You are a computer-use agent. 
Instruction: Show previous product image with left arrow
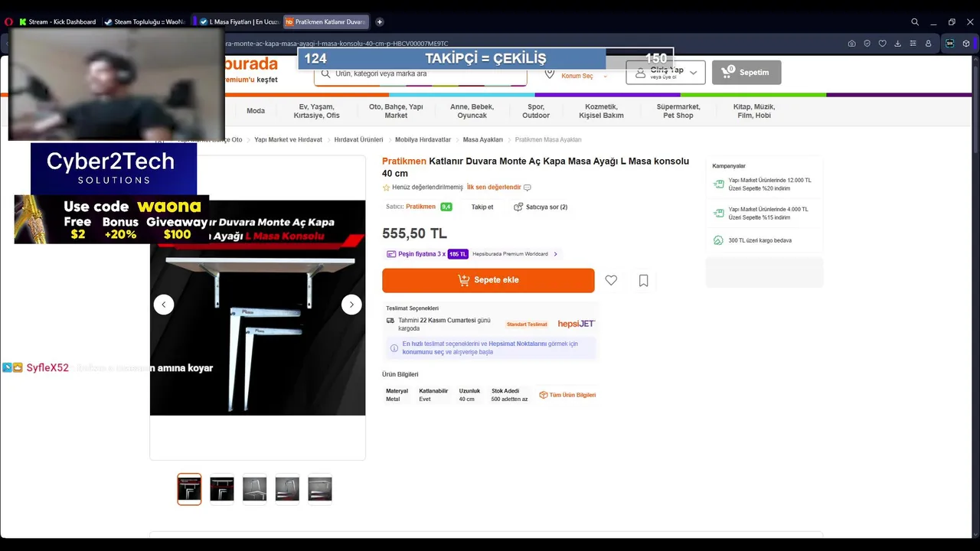[x=164, y=305]
